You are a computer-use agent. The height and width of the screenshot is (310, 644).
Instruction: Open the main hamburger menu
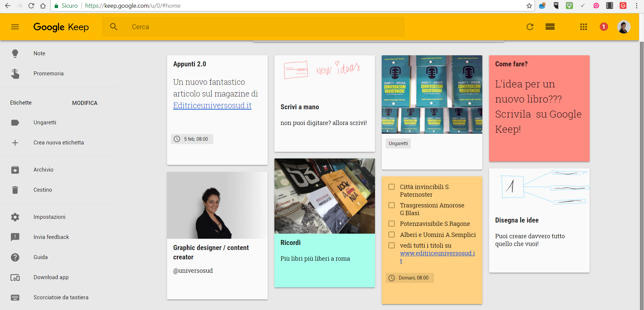click(x=15, y=27)
